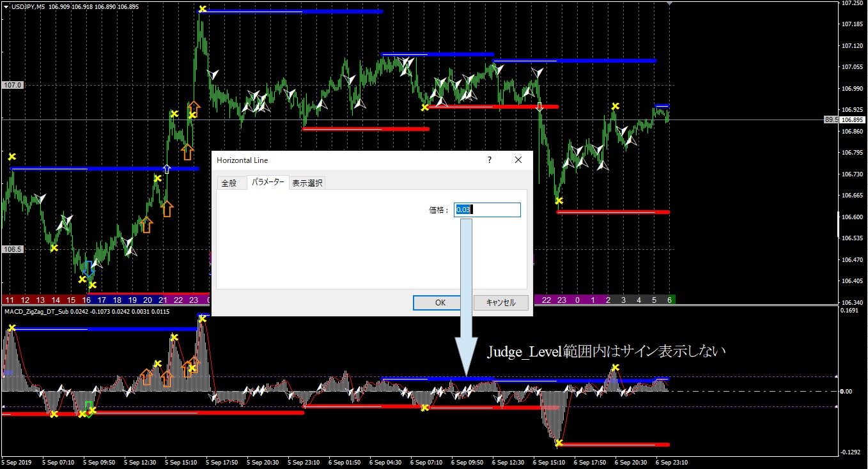Click the green hour box labeled 6
The image size is (868, 469).
pos(669,300)
